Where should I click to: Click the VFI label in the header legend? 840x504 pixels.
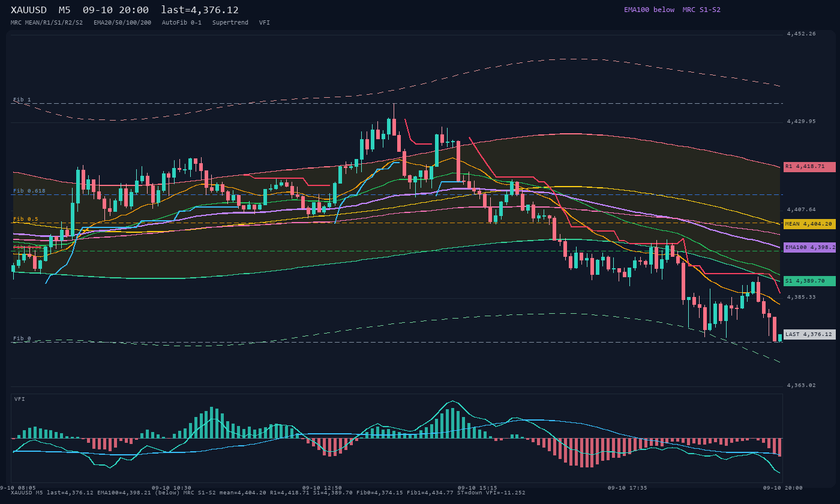pyautogui.click(x=265, y=22)
